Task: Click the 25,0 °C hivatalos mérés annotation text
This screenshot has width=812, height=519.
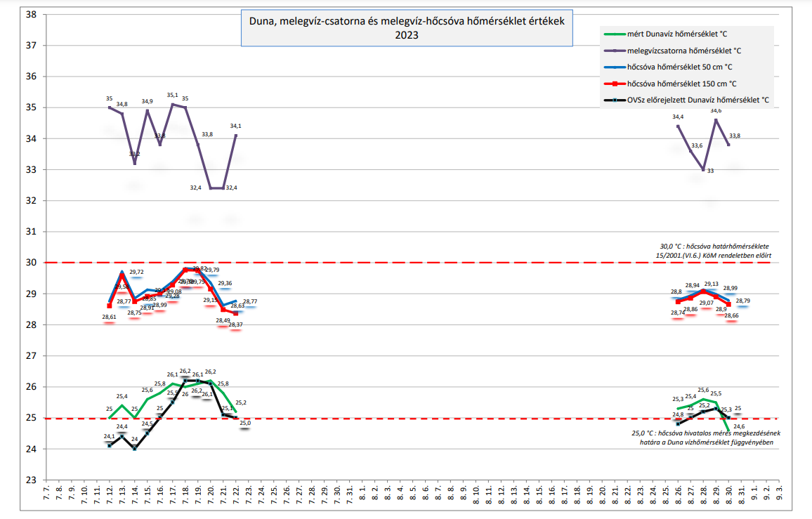Action: (x=705, y=438)
